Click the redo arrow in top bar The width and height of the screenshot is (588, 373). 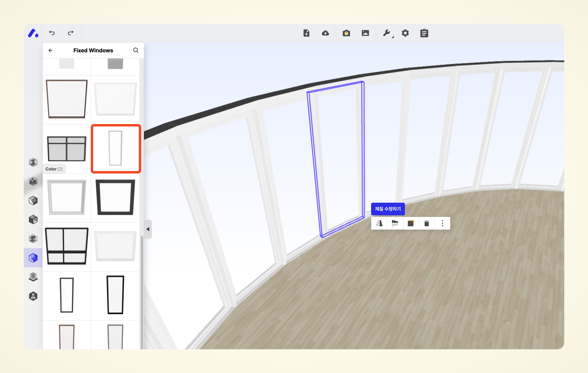tap(71, 33)
